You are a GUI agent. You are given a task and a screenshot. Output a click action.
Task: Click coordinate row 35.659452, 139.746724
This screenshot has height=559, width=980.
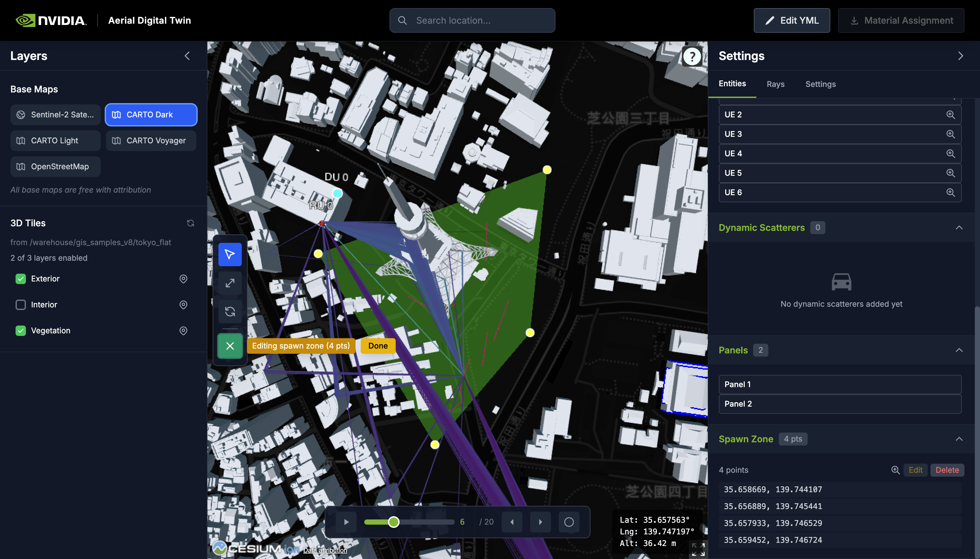pyautogui.click(x=840, y=540)
